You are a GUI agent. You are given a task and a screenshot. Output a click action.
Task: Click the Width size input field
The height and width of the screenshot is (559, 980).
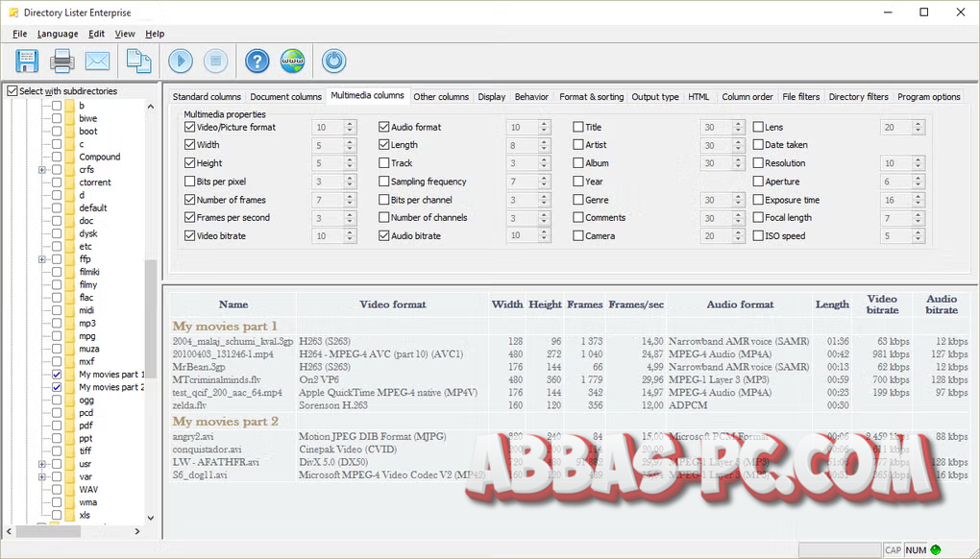(327, 145)
